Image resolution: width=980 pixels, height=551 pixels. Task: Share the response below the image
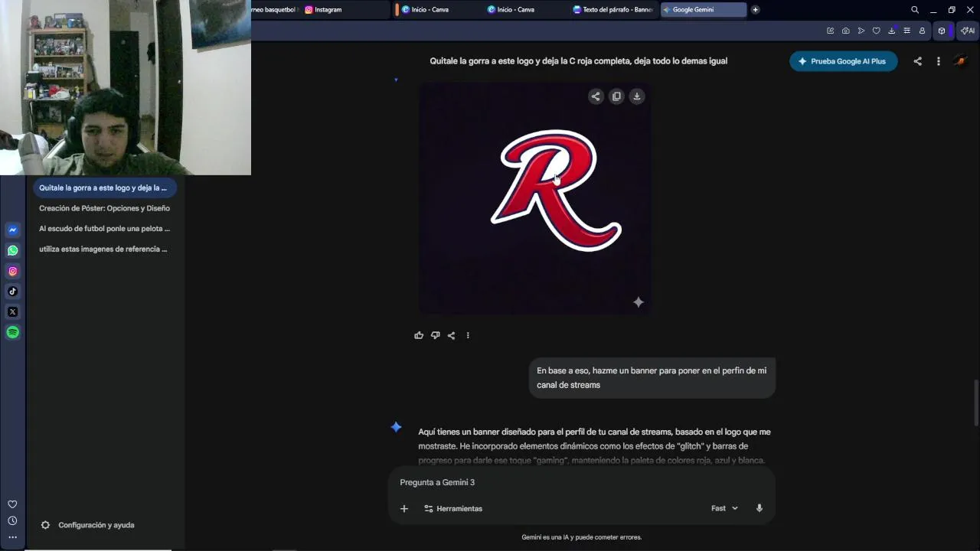pos(451,335)
